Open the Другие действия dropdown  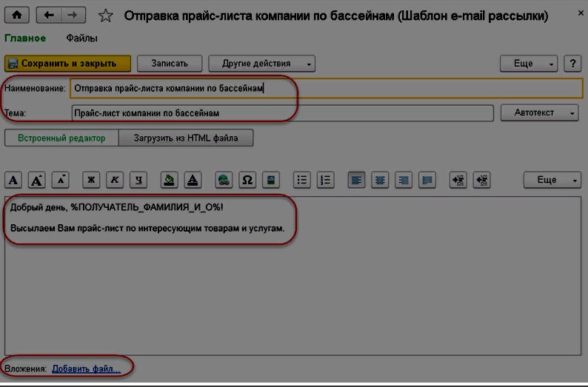click(x=262, y=64)
